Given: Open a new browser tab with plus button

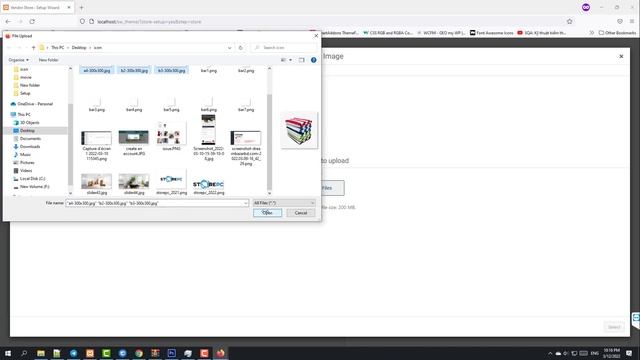Looking at the screenshot, I should point(81,7).
